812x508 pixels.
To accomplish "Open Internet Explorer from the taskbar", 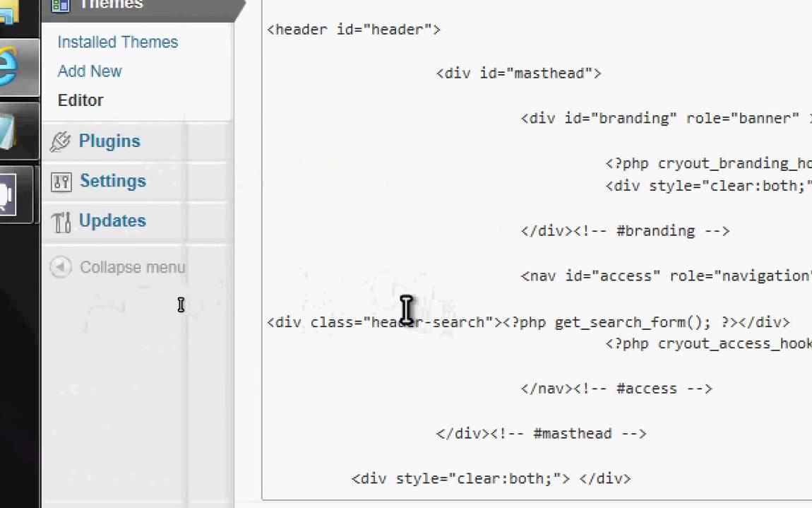I will pos(8,67).
